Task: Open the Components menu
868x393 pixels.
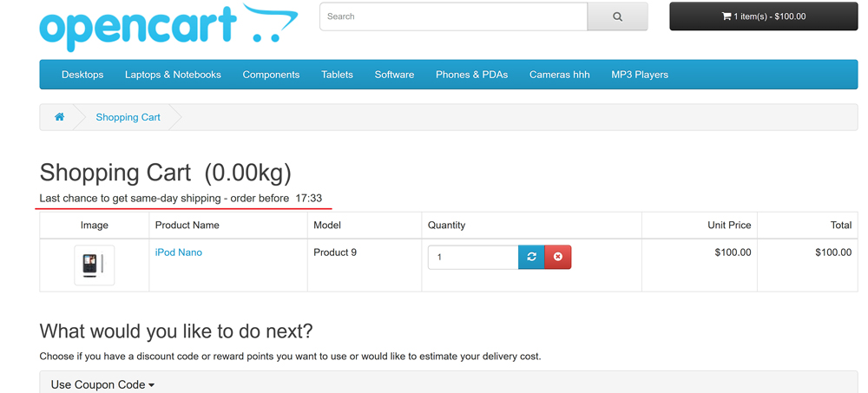Action: [x=271, y=75]
